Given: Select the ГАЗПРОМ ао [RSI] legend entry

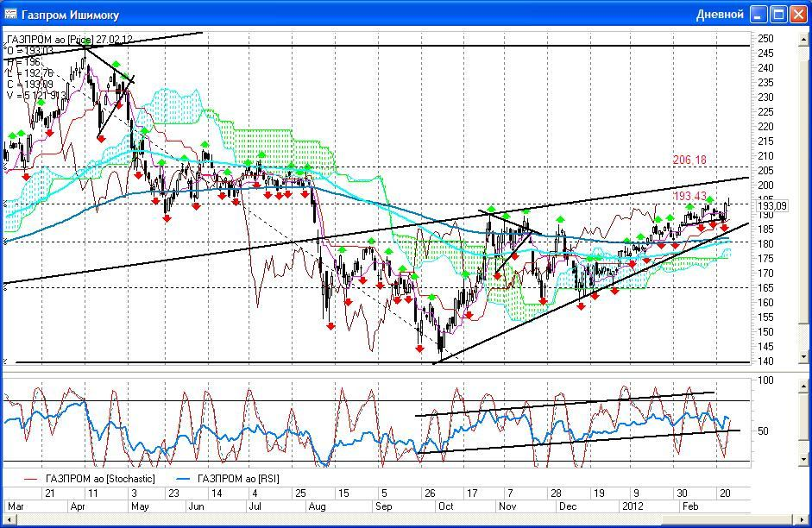Looking at the screenshot, I should [228, 479].
